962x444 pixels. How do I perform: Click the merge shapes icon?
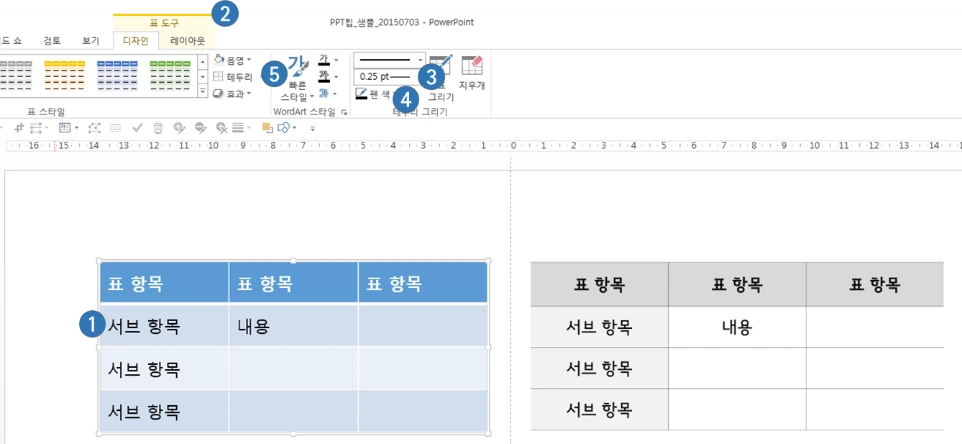point(283,128)
